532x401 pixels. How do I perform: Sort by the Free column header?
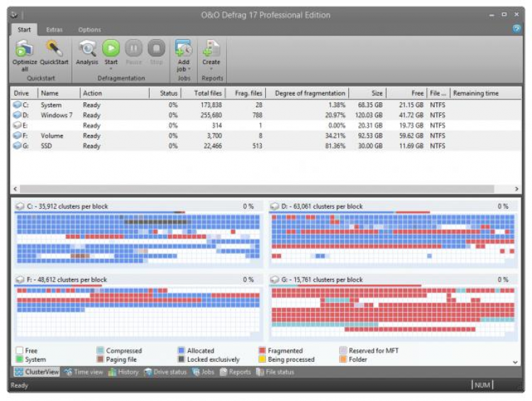point(406,93)
